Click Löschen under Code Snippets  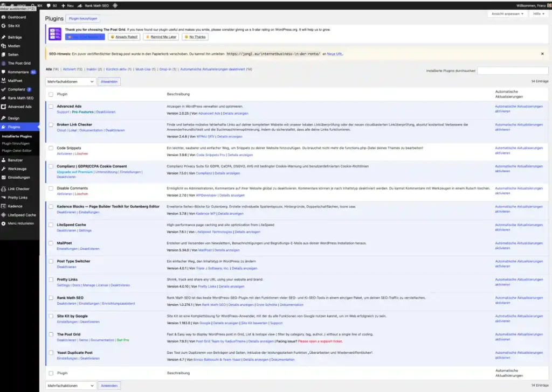coord(81,153)
